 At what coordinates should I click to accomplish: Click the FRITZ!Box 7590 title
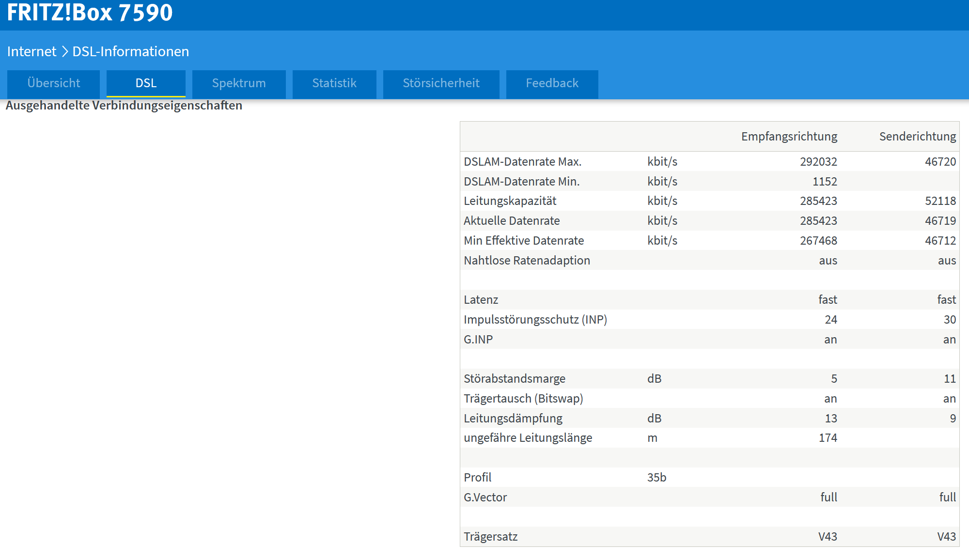(90, 13)
